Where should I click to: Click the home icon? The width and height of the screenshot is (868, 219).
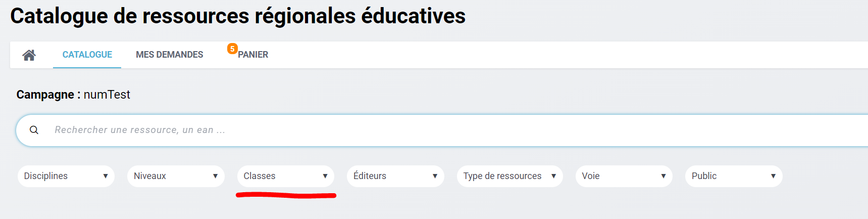tap(29, 55)
